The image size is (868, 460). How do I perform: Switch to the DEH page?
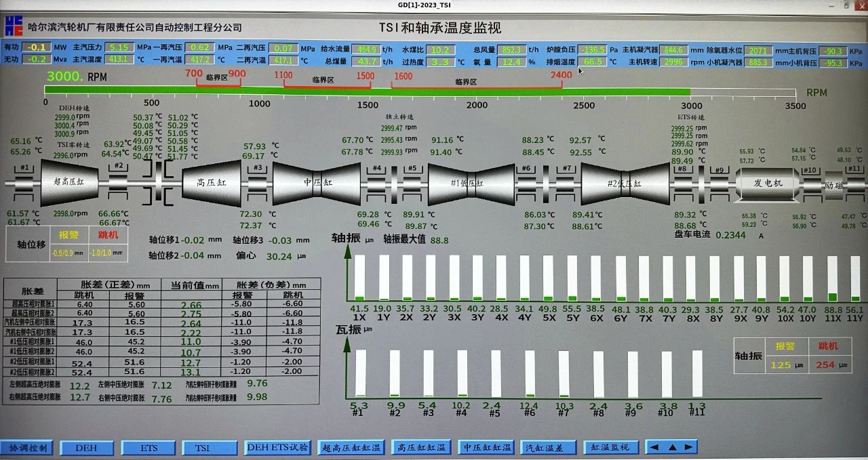pyautogui.click(x=86, y=448)
